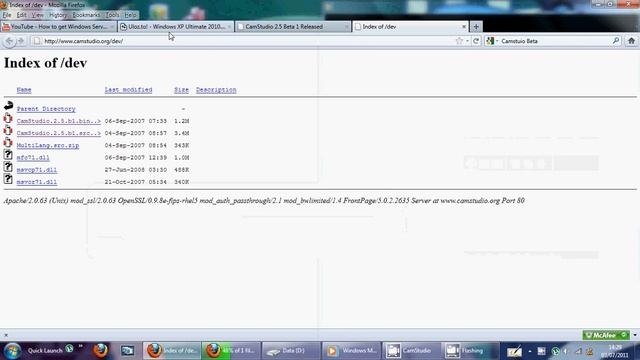Close the Index of /dev tab
The width and height of the screenshot is (640, 360).
click(464, 27)
